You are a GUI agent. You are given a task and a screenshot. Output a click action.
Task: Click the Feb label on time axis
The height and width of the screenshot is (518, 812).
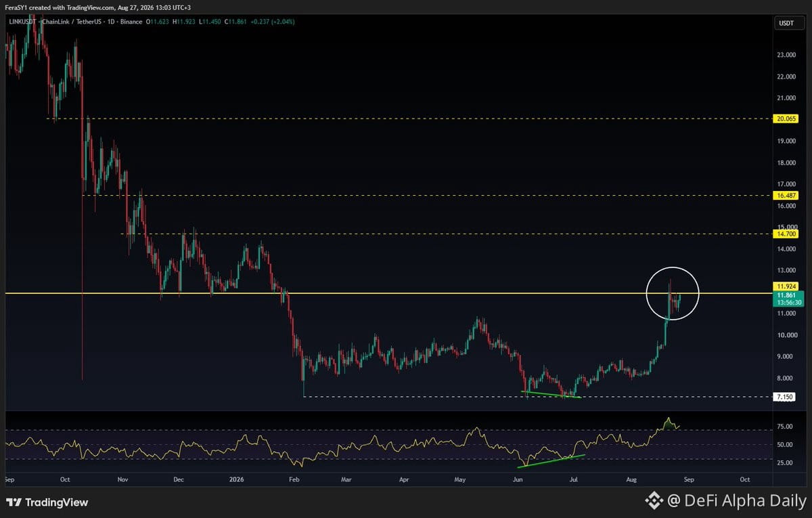pos(294,479)
